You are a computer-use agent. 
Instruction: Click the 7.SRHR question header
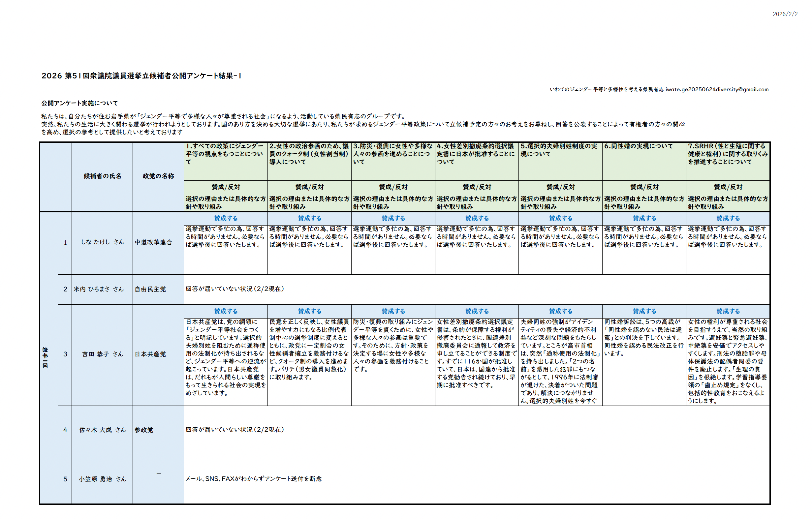(x=727, y=154)
